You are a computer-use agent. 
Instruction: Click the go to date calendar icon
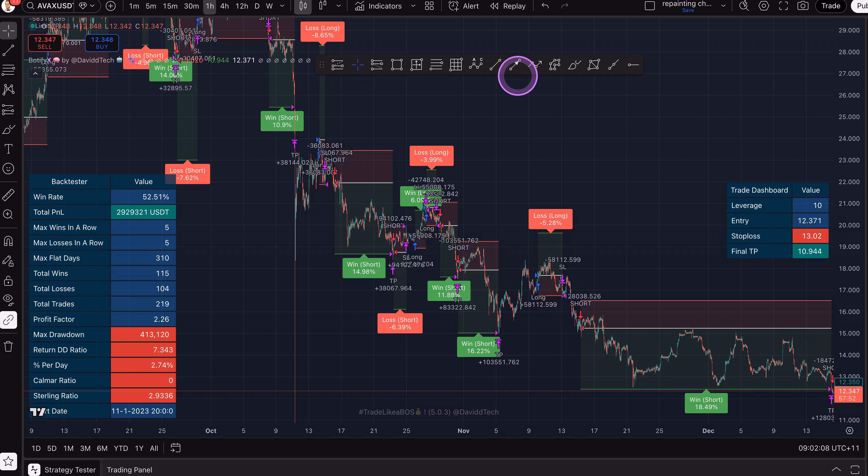click(176, 448)
